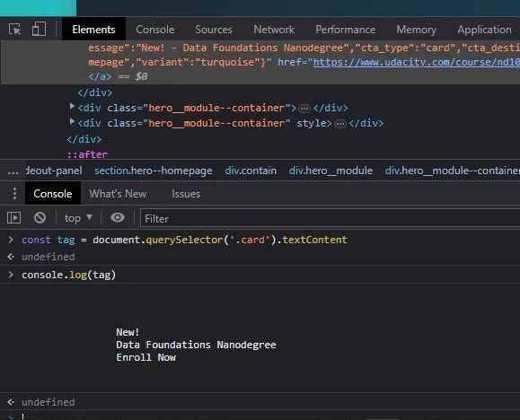Image resolution: width=520 pixels, height=420 pixels.
Task: Select section.hero--homepage in breadcrumb
Action: click(154, 171)
